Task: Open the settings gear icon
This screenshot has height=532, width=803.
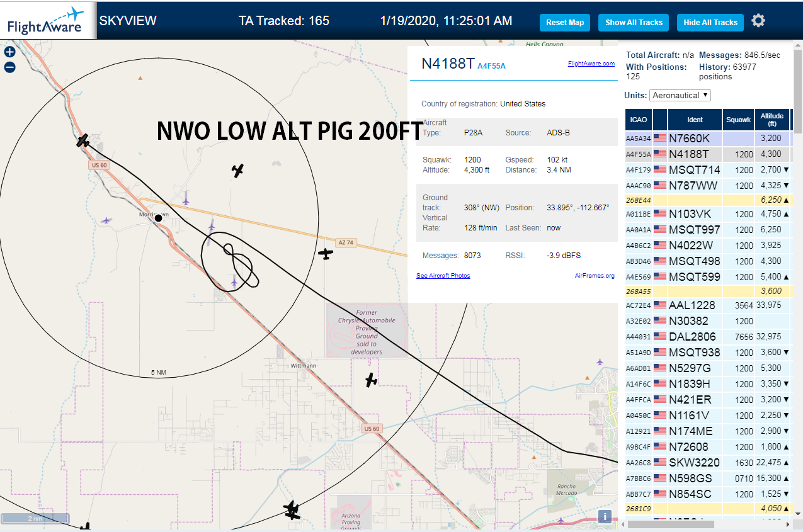Action: coord(758,21)
